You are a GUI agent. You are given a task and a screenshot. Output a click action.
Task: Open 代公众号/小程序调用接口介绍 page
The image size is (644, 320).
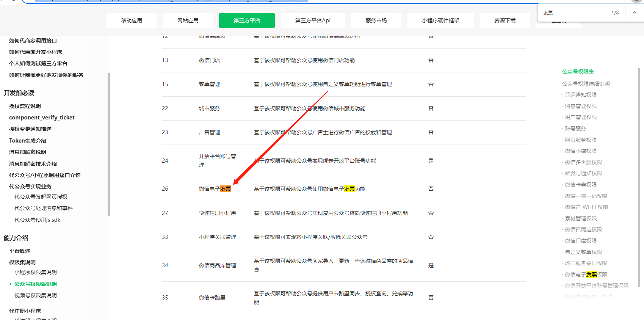click(x=45, y=175)
